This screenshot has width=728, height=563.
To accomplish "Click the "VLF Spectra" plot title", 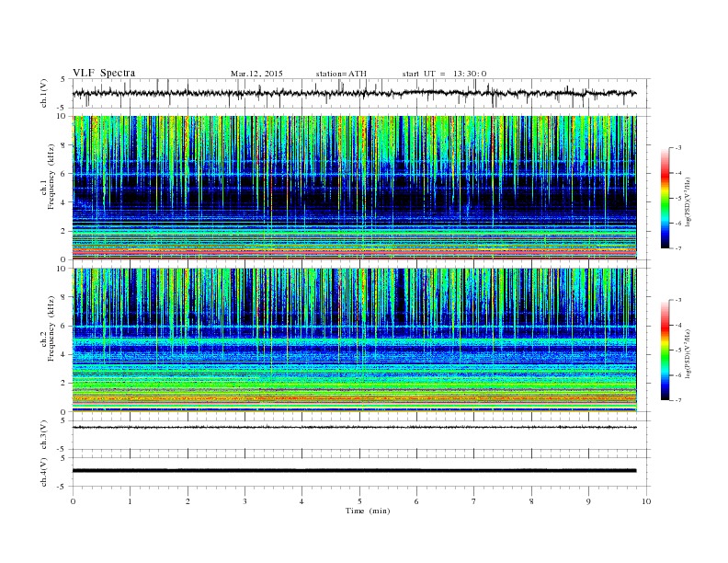I will tap(104, 73).
